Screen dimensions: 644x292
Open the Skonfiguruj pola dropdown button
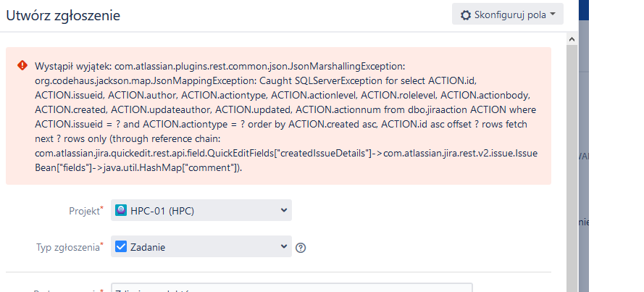[508, 14]
